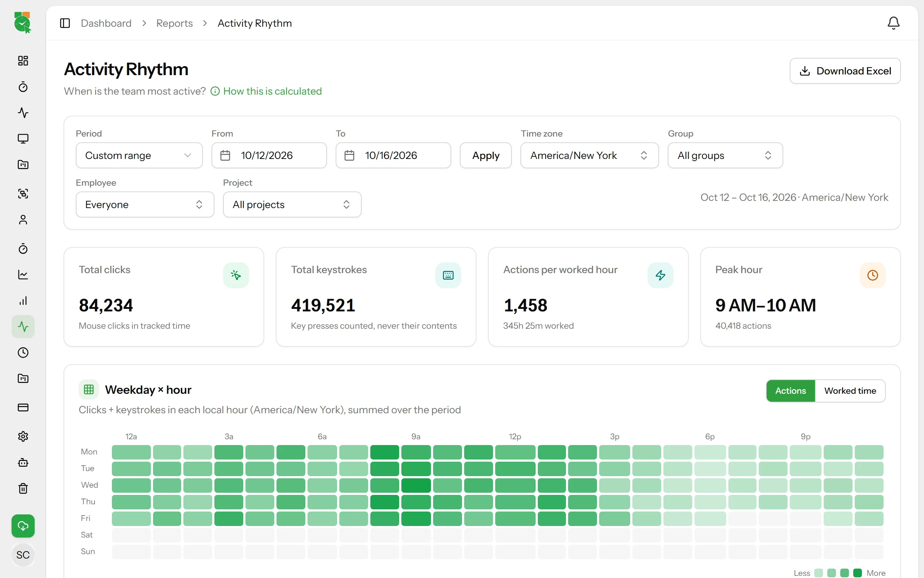Click the app logo in sidebar

22,22
